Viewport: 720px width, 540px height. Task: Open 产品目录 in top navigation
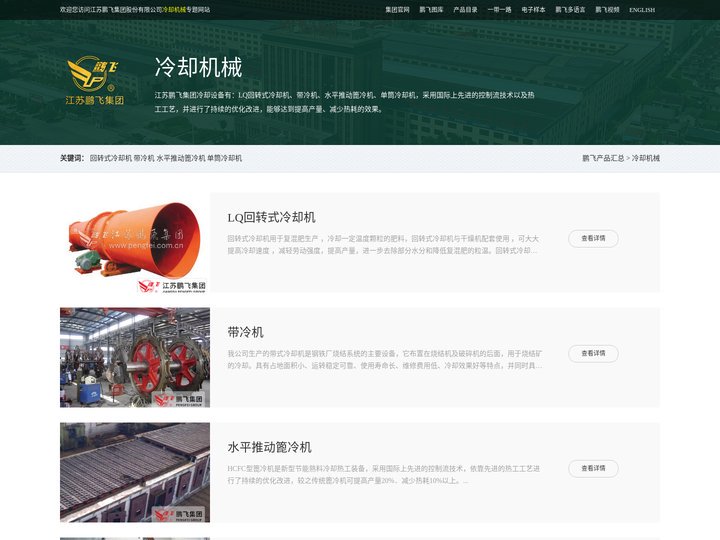tap(465, 10)
